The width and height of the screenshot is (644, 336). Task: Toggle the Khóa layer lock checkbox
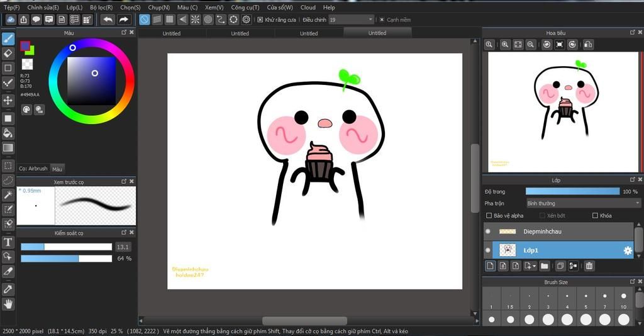point(595,215)
